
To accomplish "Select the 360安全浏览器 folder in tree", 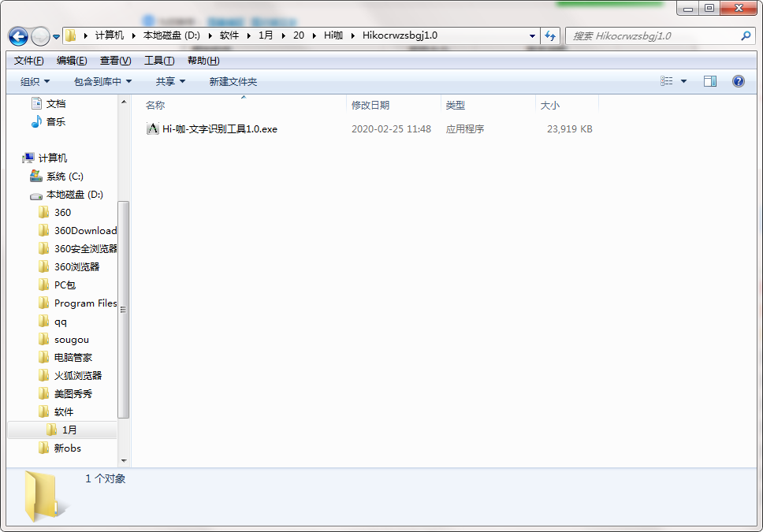I will [x=85, y=249].
